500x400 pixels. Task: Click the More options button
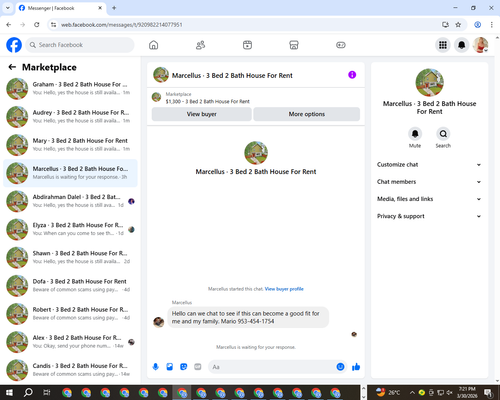(307, 114)
